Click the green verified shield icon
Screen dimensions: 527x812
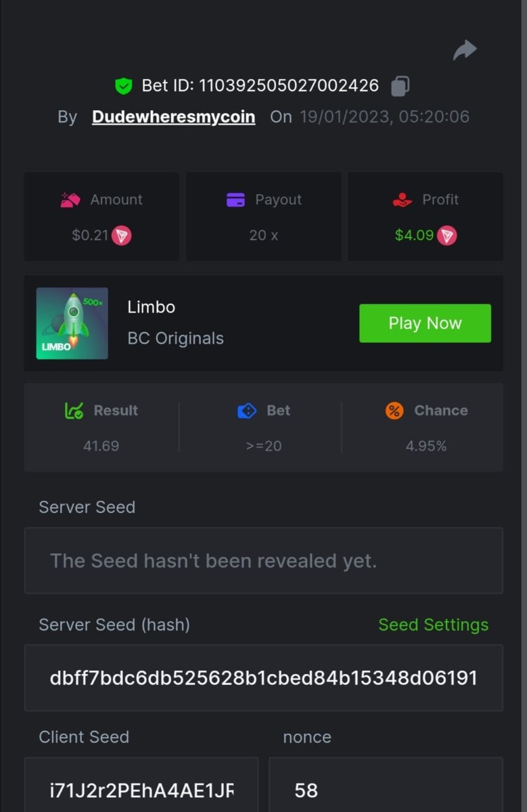pyautogui.click(x=123, y=86)
